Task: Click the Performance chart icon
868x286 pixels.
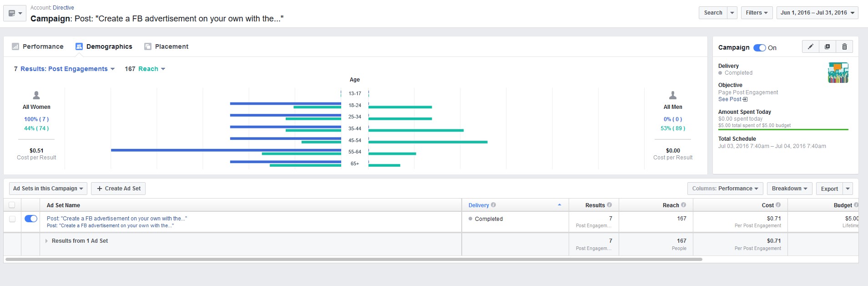Action: click(15, 46)
